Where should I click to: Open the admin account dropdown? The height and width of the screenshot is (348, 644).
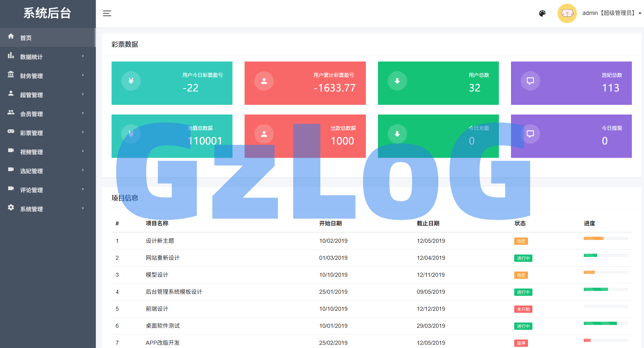tap(611, 13)
